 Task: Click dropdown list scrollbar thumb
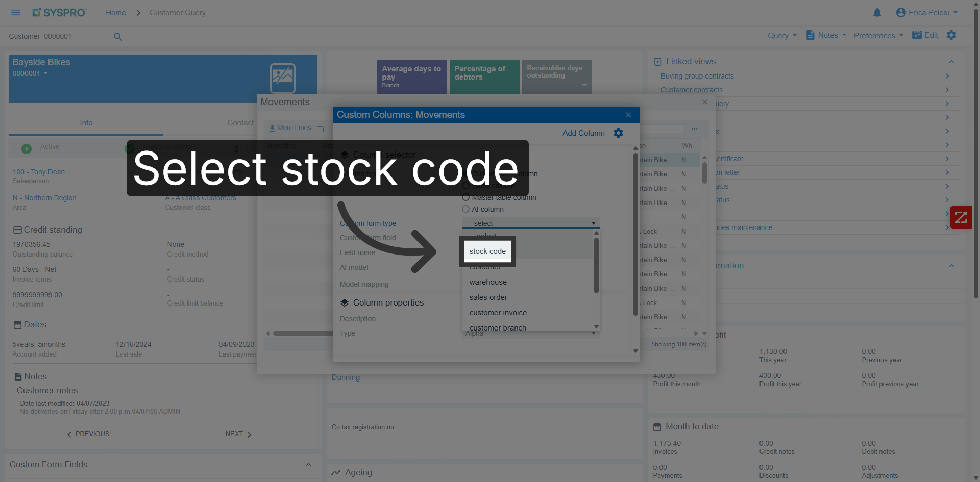point(596,265)
